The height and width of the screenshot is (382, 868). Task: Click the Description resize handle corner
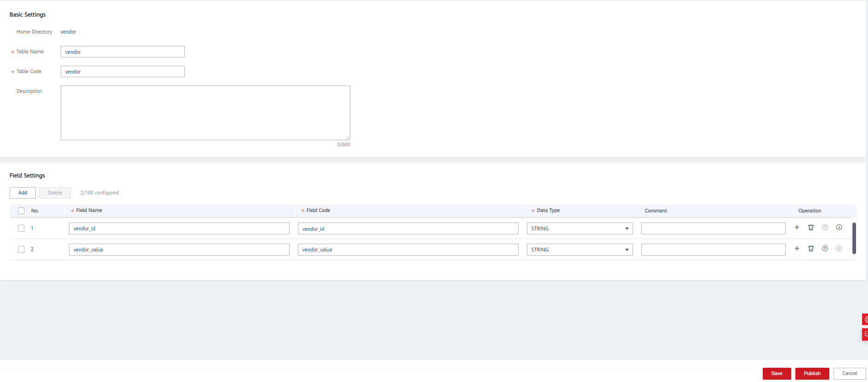[348, 137]
